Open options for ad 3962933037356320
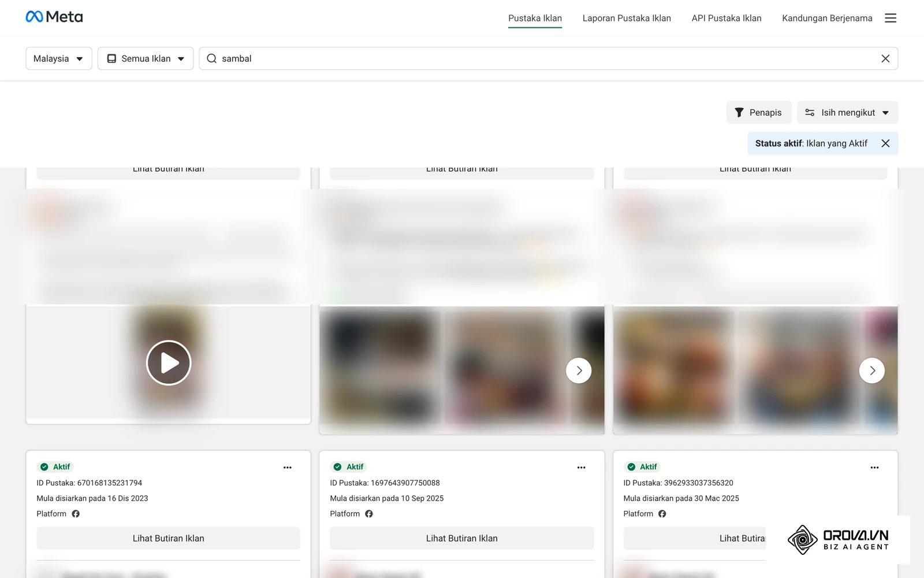This screenshot has height=578, width=924. (874, 467)
